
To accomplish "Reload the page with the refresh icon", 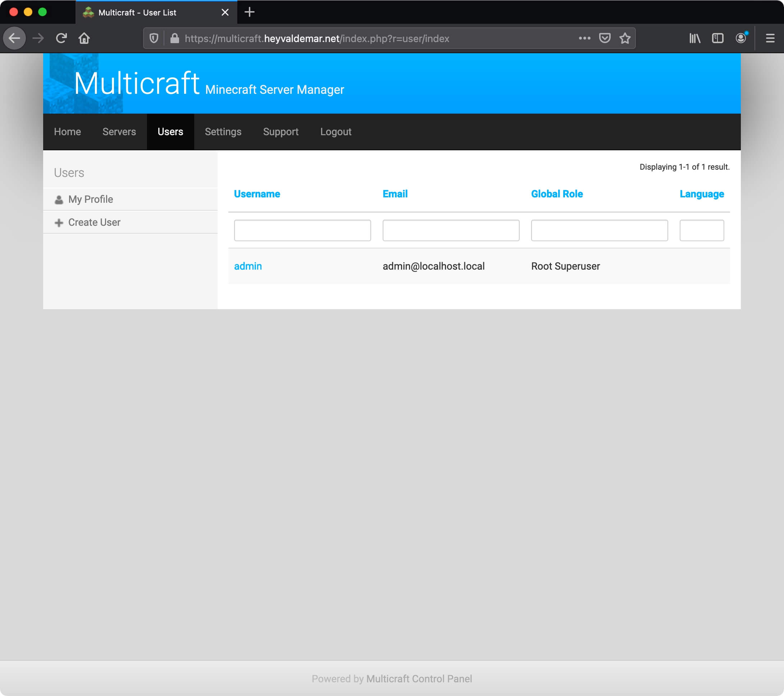I will (61, 38).
